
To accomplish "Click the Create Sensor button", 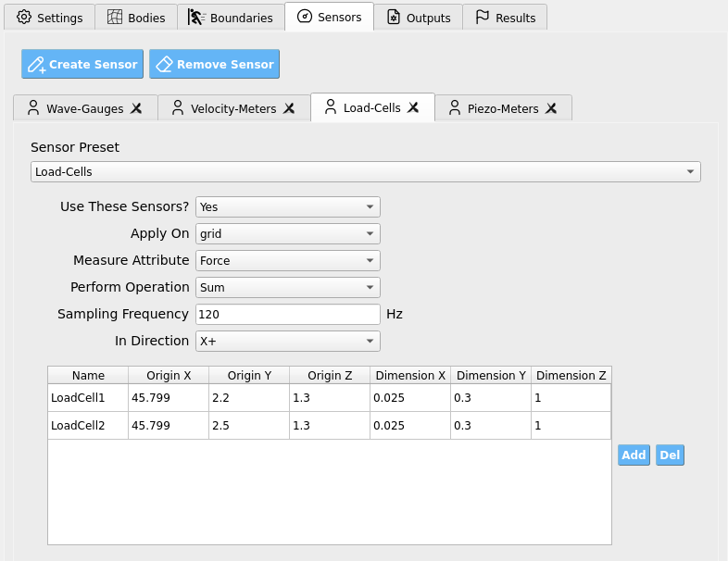I will [82, 64].
